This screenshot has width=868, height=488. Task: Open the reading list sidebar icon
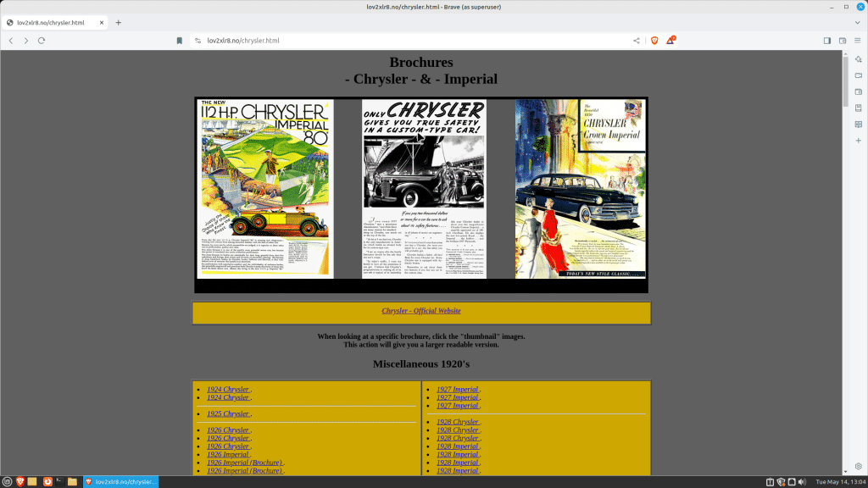pyautogui.click(x=858, y=125)
